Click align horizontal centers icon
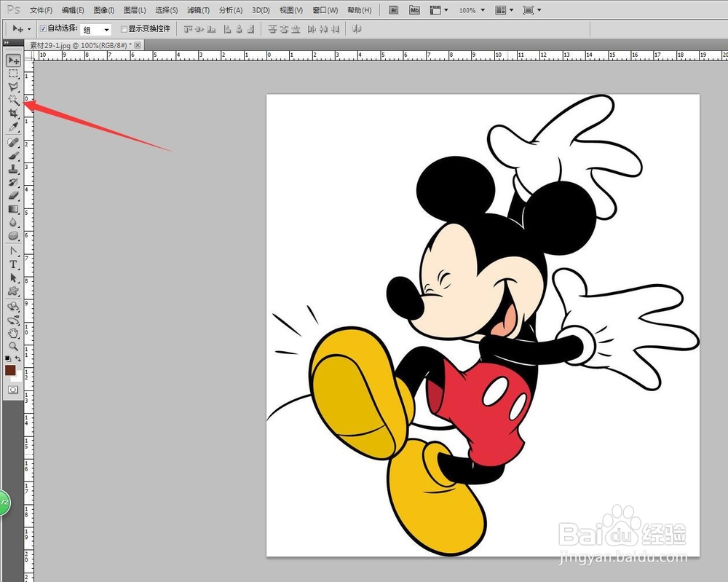Screen dimensions: 728x582 239,29
